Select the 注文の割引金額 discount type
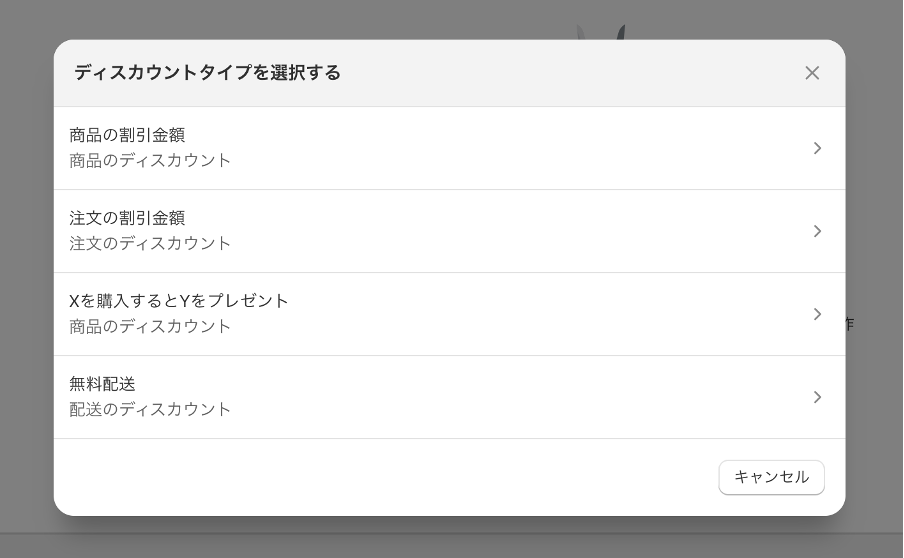 coord(450,231)
